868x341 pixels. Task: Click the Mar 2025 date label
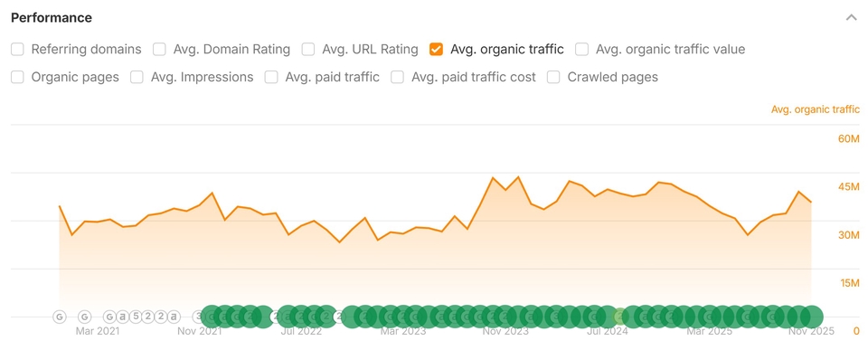click(x=709, y=332)
